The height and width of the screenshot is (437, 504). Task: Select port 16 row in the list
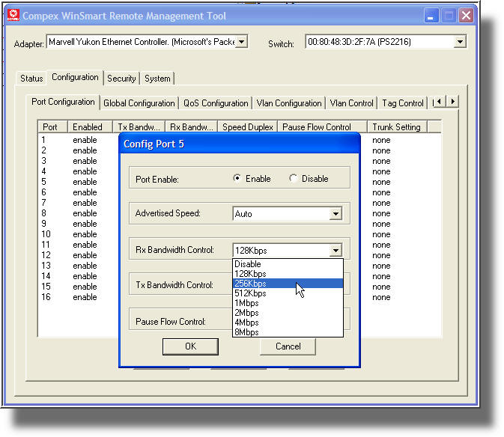click(x=46, y=296)
